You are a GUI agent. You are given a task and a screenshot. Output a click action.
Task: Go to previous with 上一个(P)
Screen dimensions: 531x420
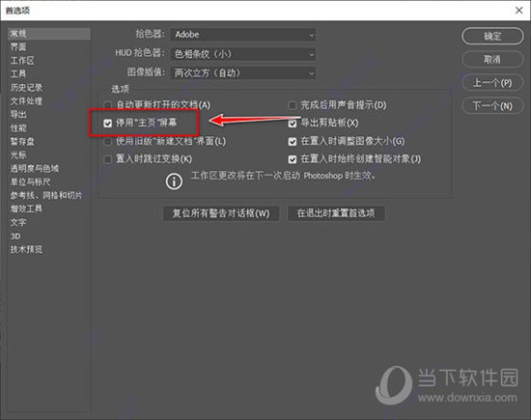[x=492, y=83]
